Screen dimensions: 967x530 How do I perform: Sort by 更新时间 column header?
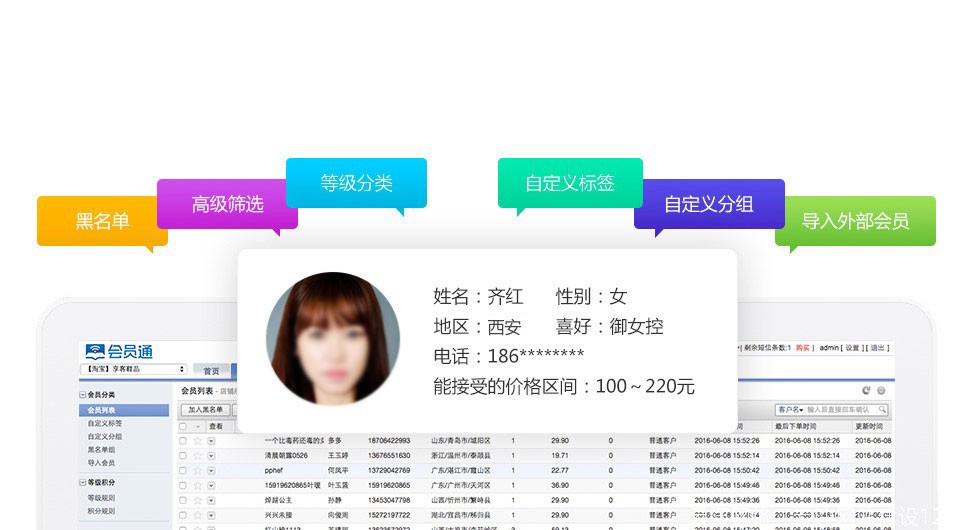point(869,426)
